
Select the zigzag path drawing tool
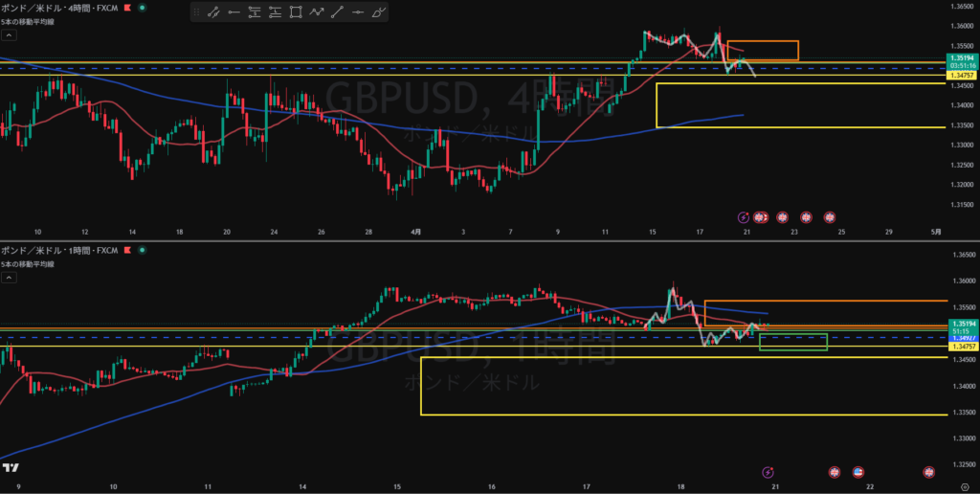pyautogui.click(x=317, y=12)
